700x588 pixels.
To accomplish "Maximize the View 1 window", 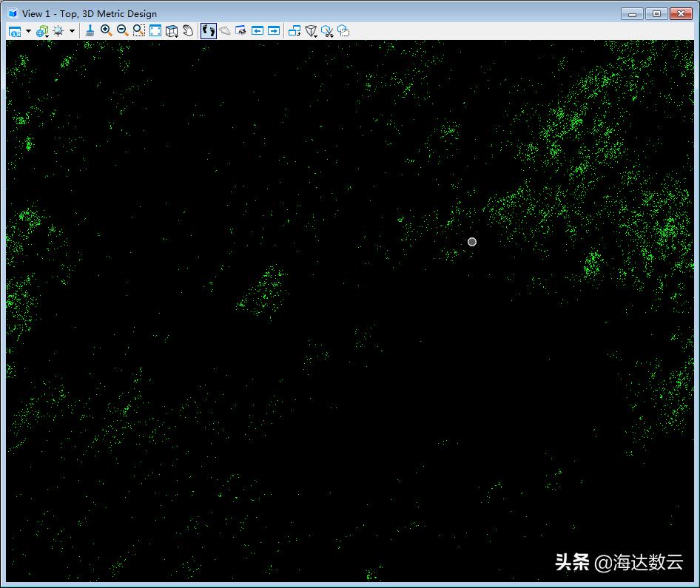I will pyautogui.click(x=656, y=14).
